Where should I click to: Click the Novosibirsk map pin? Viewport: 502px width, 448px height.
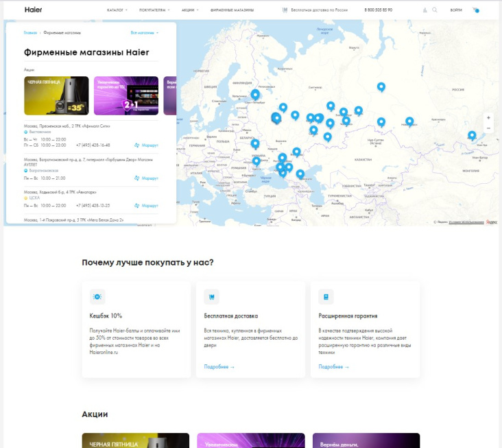pyautogui.click(x=409, y=121)
